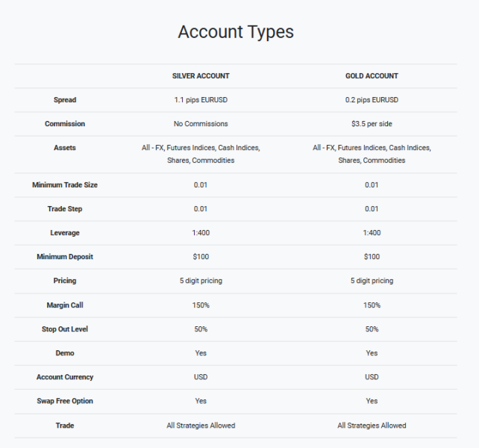479x448 pixels.
Task: Click the 0.2 pips EURUSD cell
Action: 372,100
